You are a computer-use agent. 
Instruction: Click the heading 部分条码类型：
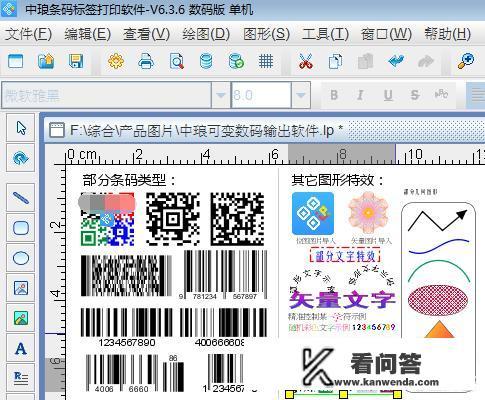[x=129, y=180]
